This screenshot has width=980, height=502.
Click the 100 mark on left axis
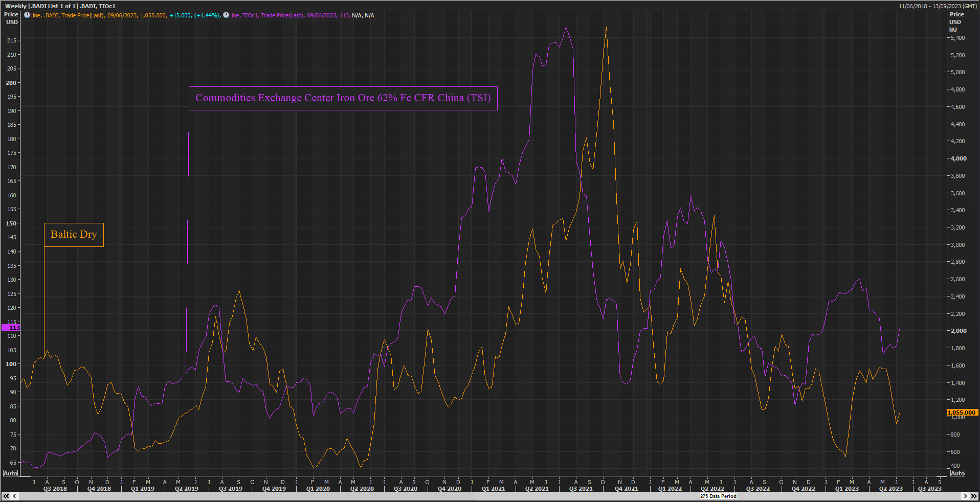pyautogui.click(x=11, y=364)
